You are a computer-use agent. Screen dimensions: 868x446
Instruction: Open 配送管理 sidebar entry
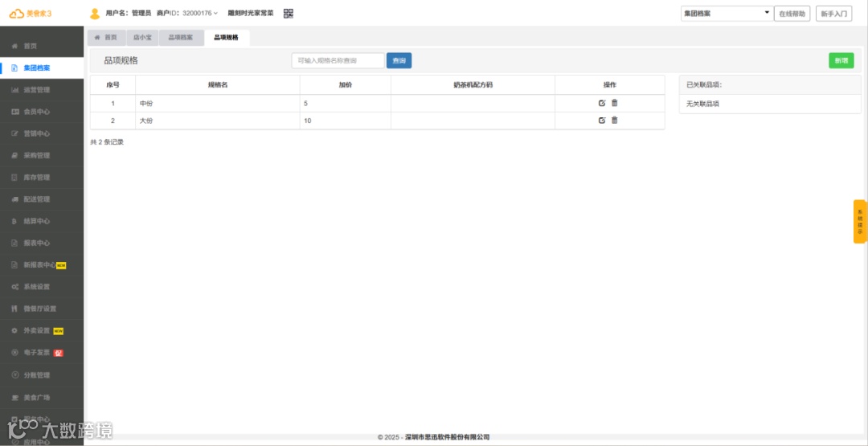(42, 199)
